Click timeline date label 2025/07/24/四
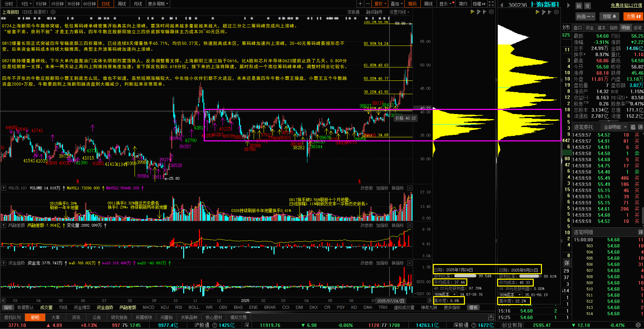Screen dimensions: 644x329 pyautogui.click(x=391, y=301)
